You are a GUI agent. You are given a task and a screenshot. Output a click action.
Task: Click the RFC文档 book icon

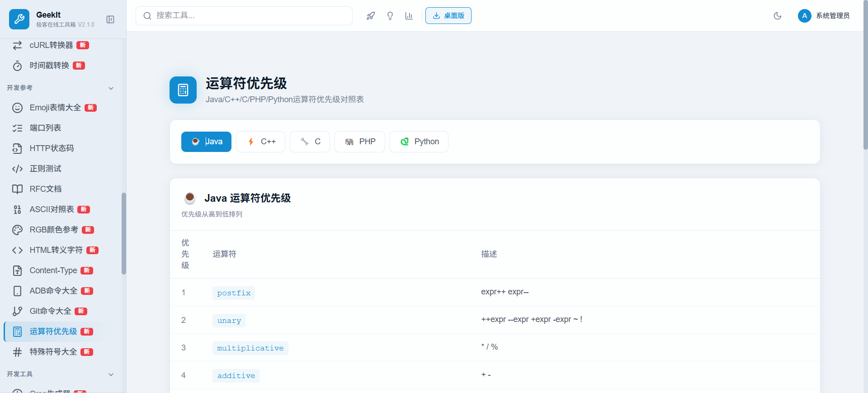(17, 189)
